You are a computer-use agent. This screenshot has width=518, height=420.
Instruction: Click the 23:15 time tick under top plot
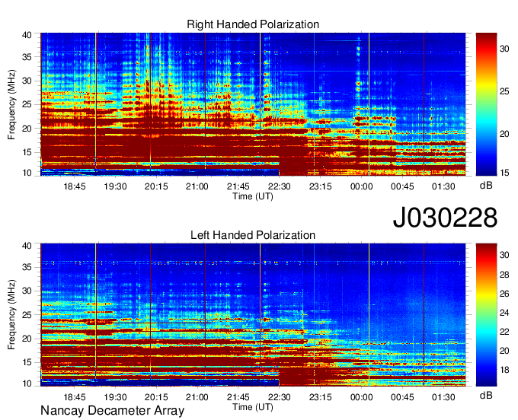point(321,186)
